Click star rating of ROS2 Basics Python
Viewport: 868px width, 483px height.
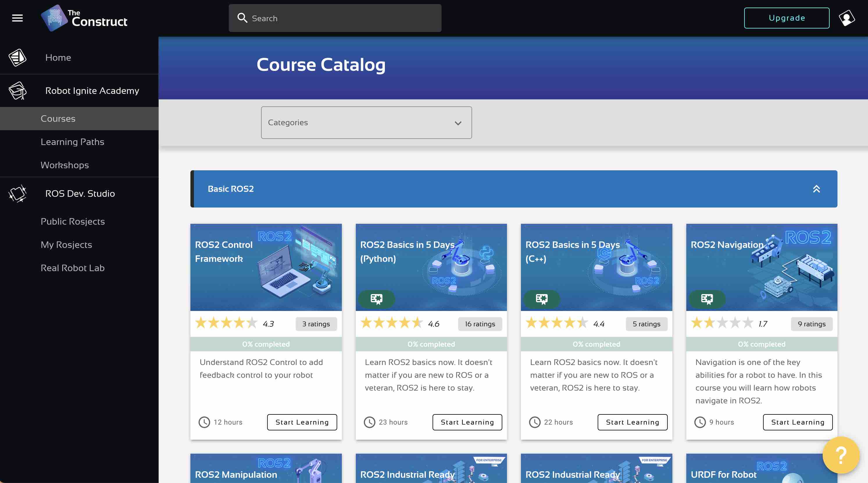(x=392, y=323)
